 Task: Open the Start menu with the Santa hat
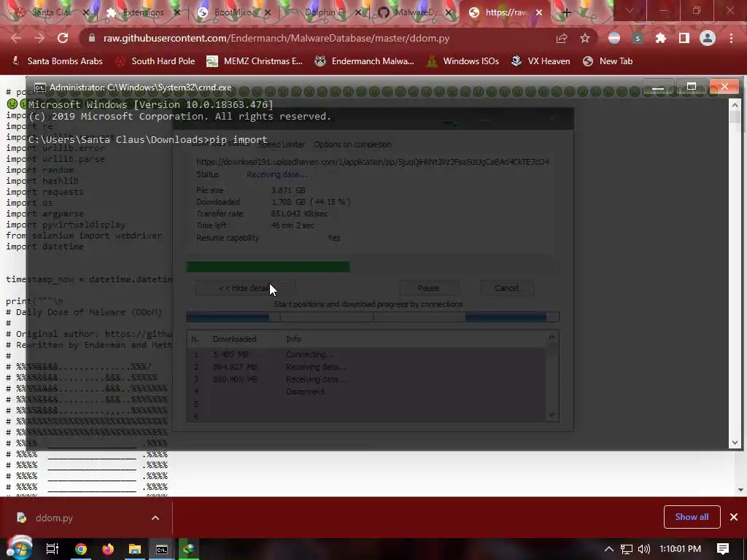19,548
